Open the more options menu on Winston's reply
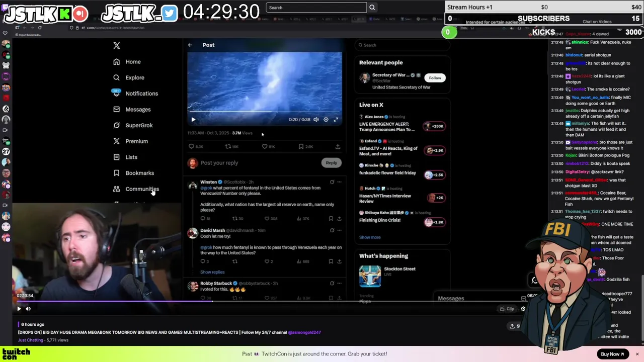This screenshot has height=362, width=644. (339, 182)
